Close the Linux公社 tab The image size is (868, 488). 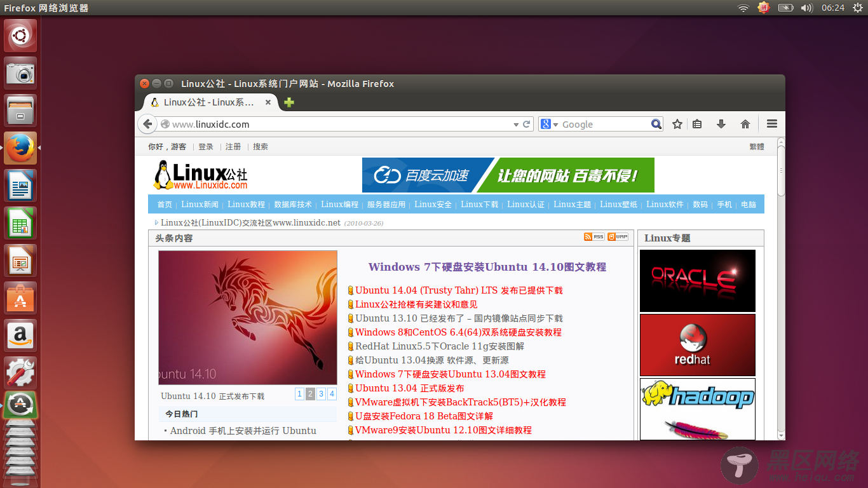tap(268, 102)
